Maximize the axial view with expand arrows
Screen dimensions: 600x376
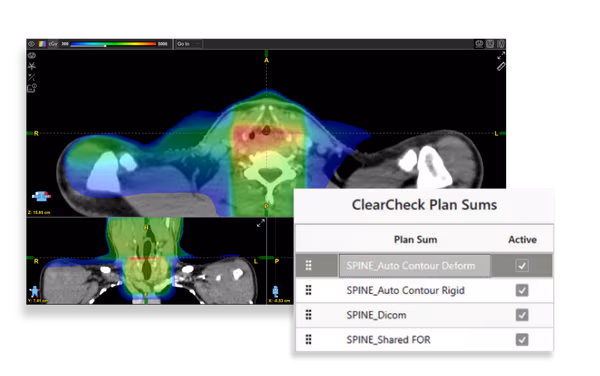tap(501, 56)
